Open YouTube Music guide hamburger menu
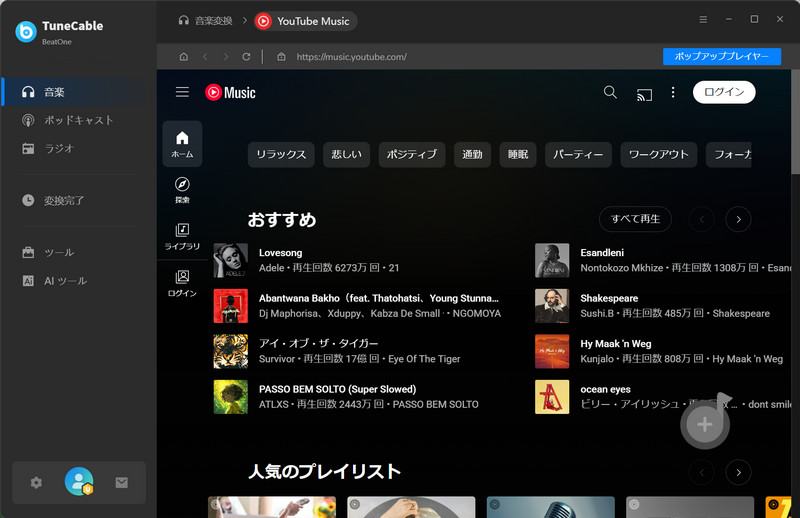 coord(182,92)
